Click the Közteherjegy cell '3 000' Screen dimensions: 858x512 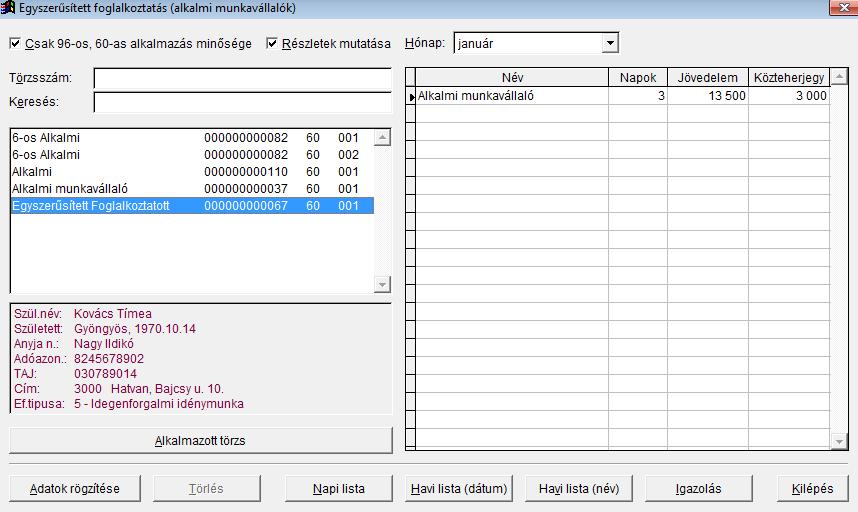click(x=789, y=96)
